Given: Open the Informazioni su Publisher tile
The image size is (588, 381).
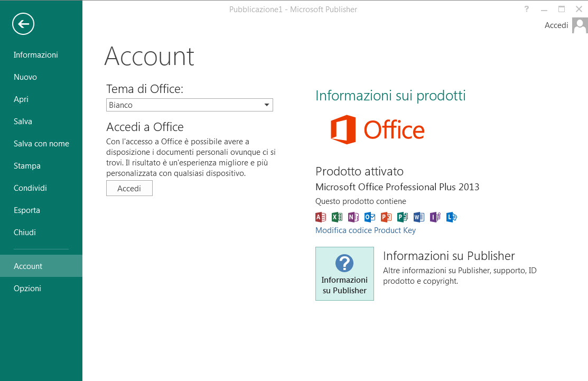Looking at the screenshot, I should pos(344,273).
